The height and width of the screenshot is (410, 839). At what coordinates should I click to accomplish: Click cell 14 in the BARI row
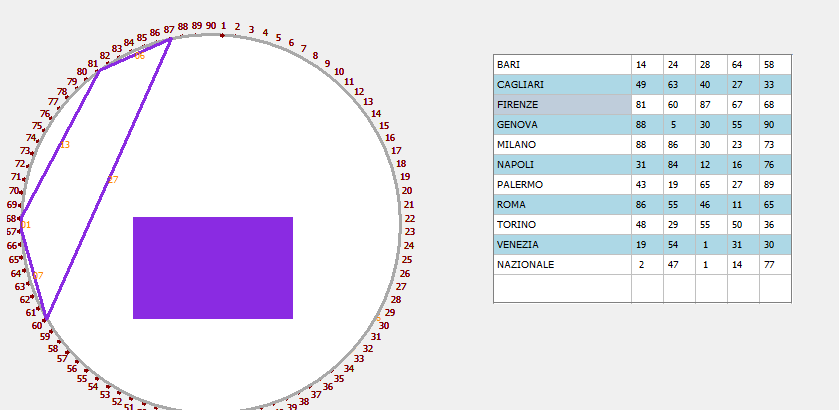(647, 65)
